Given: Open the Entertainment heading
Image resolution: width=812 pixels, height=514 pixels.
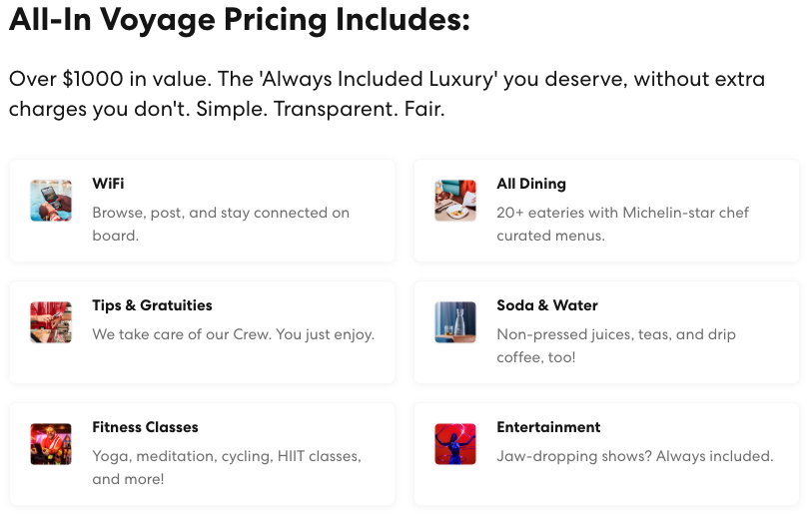Looking at the screenshot, I should (548, 427).
